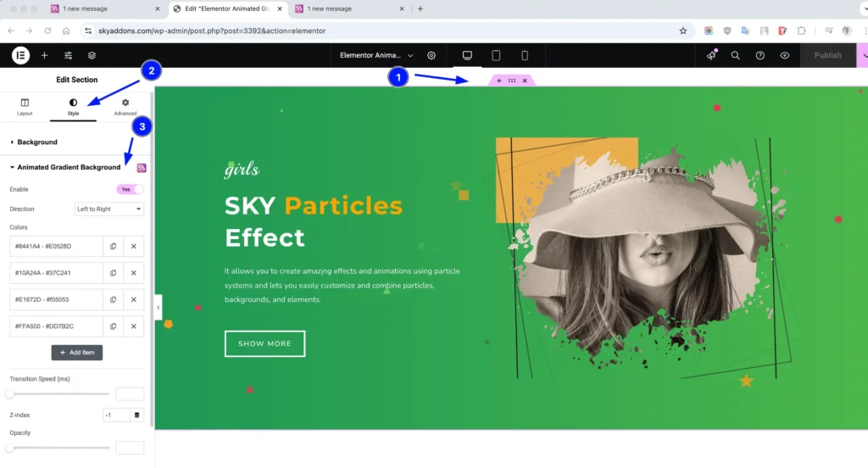Click the Add Element plus icon
The image size is (868, 468).
[44, 55]
